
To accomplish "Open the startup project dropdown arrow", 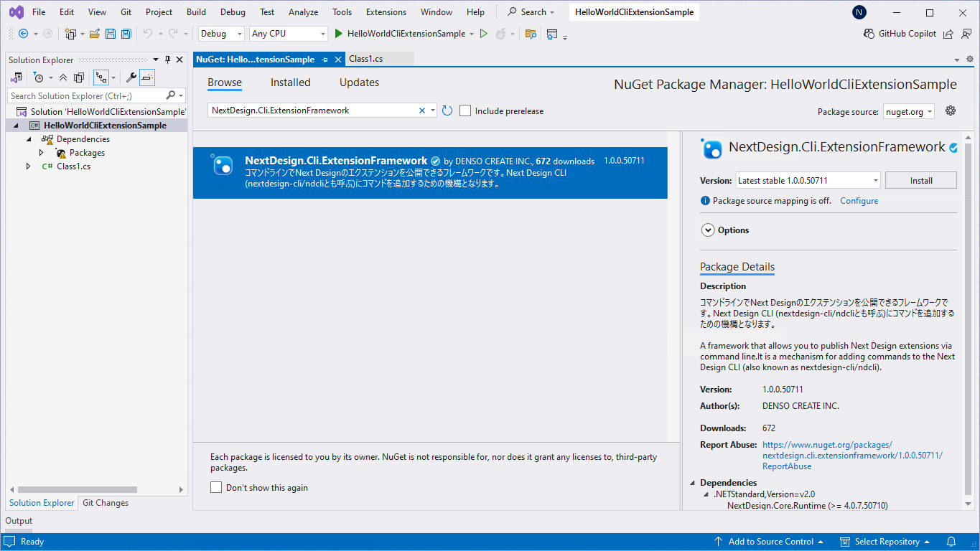I will pos(471,34).
